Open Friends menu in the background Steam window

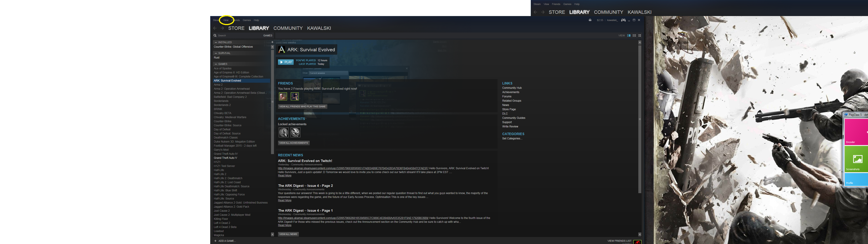pyautogui.click(x=556, y=4)
